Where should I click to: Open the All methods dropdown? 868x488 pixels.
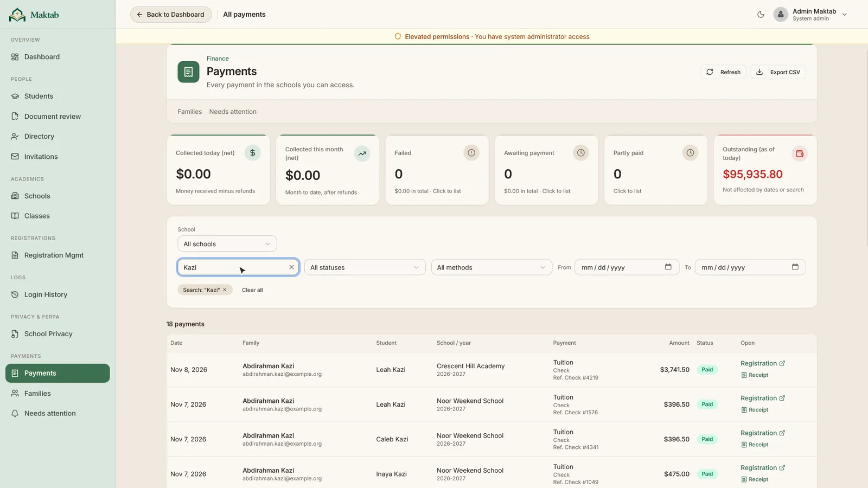tap(492, 267)
